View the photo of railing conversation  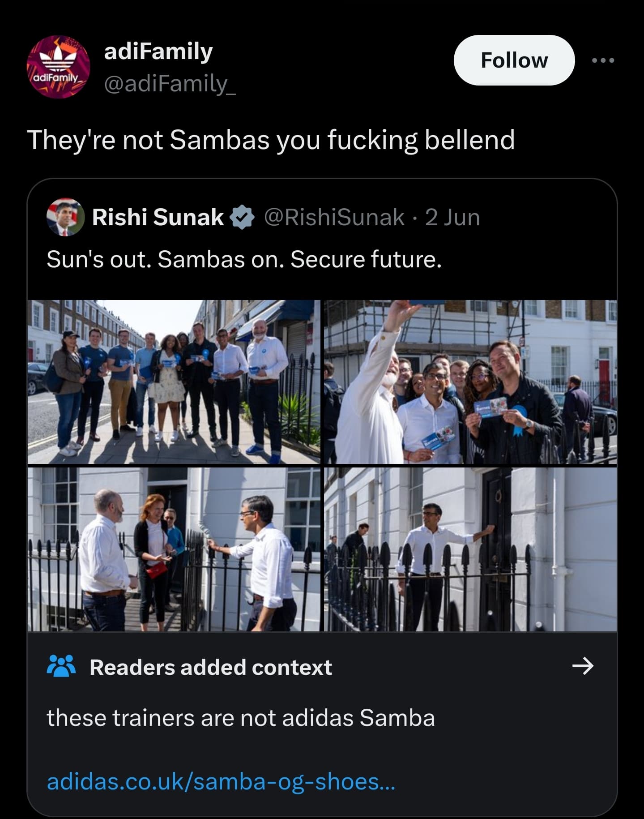tap(174, 549)
